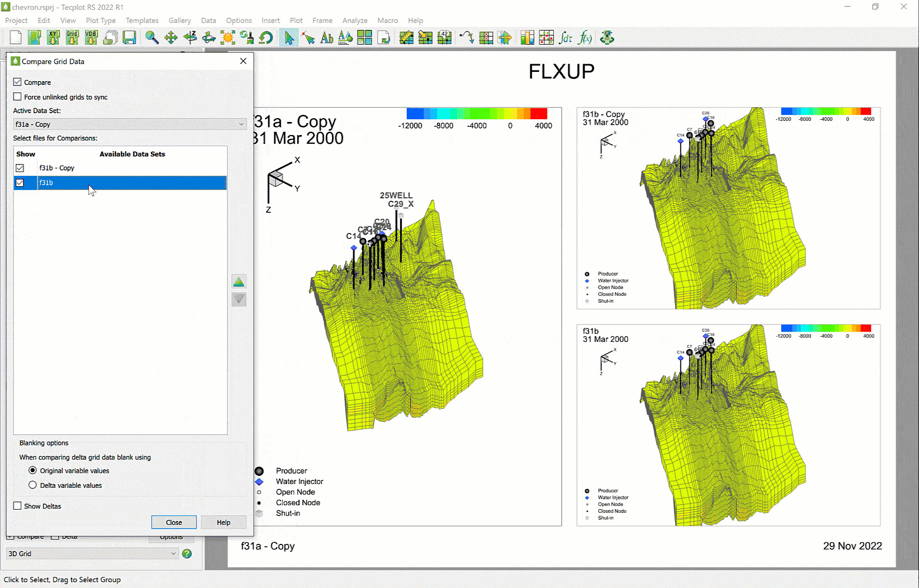Image resolution: width=919 pixels, height=588 pixels.
Task: Uncheck Show box for highlighted f31b row
Action: [x=20, y=183]
